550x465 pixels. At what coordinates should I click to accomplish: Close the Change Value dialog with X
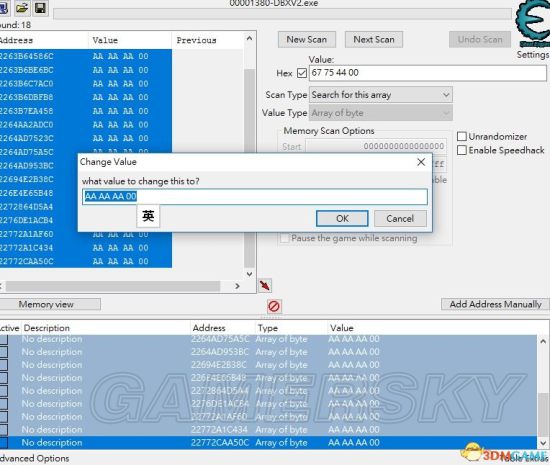tap(421, 162)
